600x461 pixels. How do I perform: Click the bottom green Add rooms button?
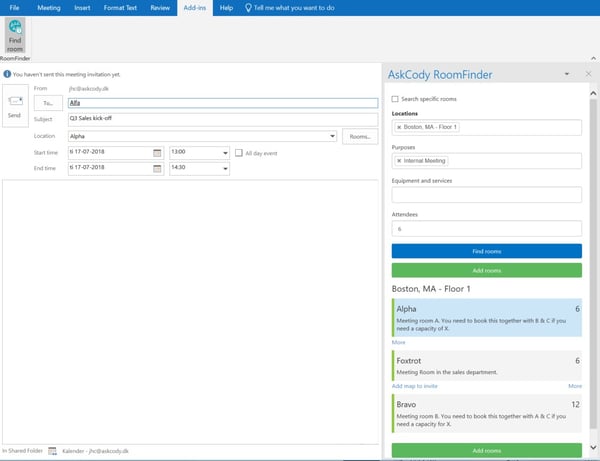point(487,450)
